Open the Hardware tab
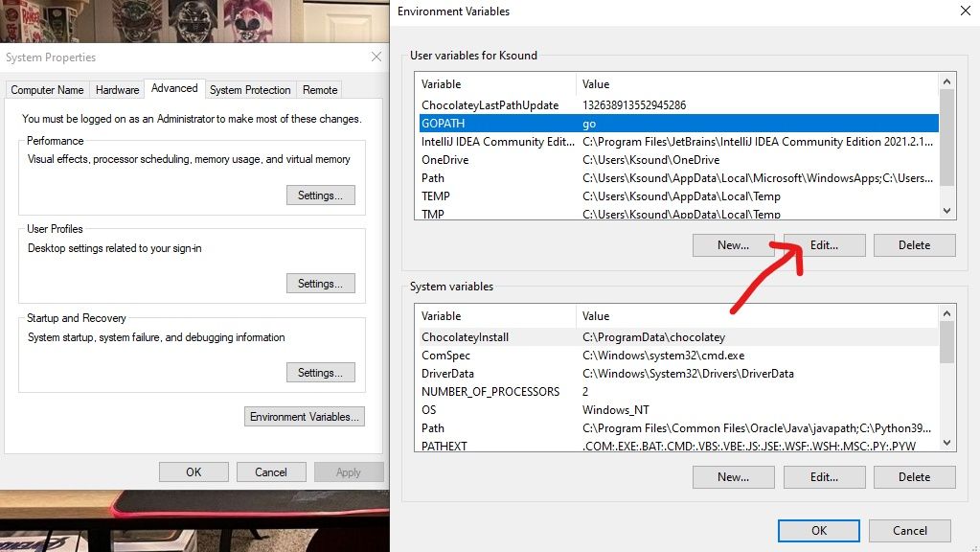This screenshot has height=552, width=980. [118, 90]
